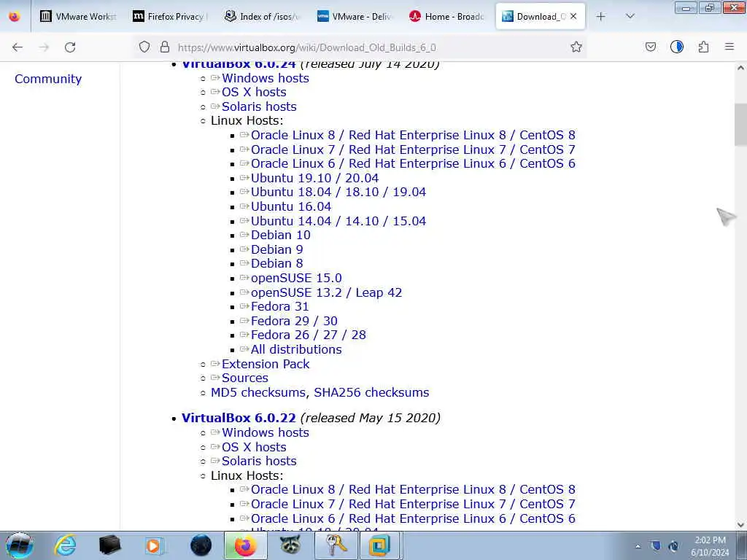Open Windows hosts link under 6.0.24
The image size is (747, 560).
coord(266,78)
